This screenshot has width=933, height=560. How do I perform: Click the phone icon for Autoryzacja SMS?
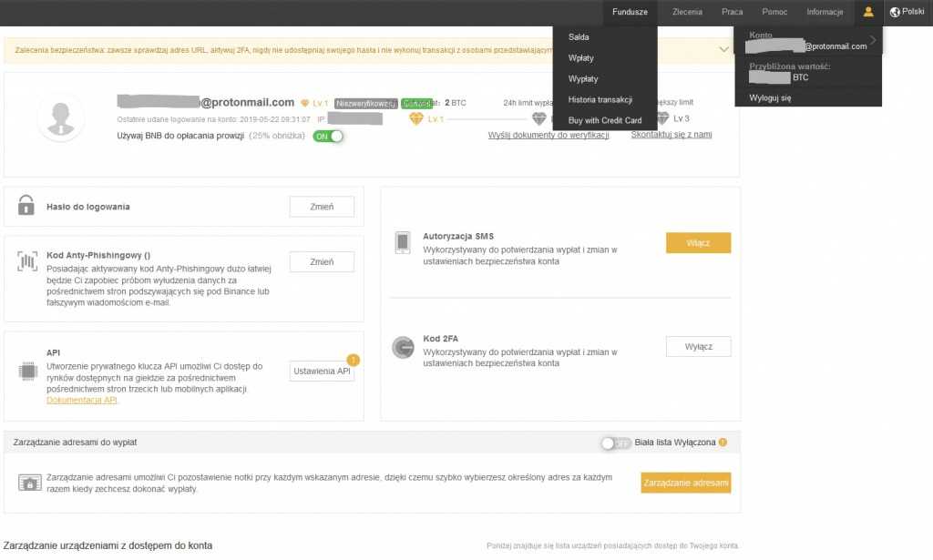click(x=402, y=242)
